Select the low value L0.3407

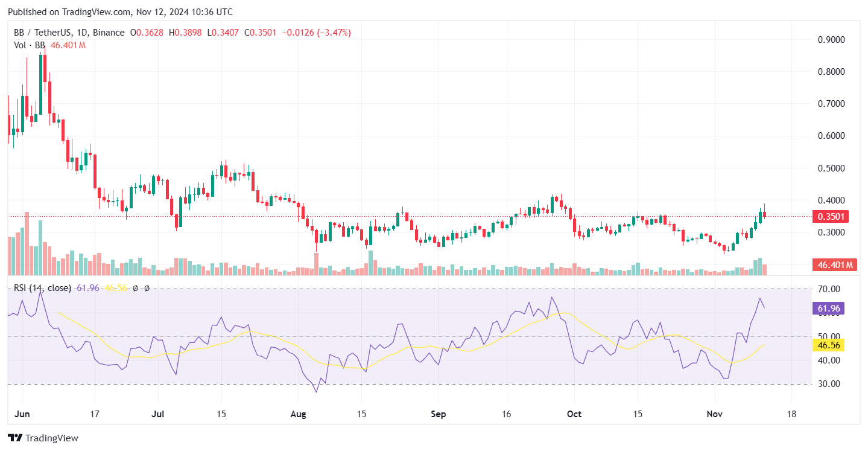click(x=224, y=33)
